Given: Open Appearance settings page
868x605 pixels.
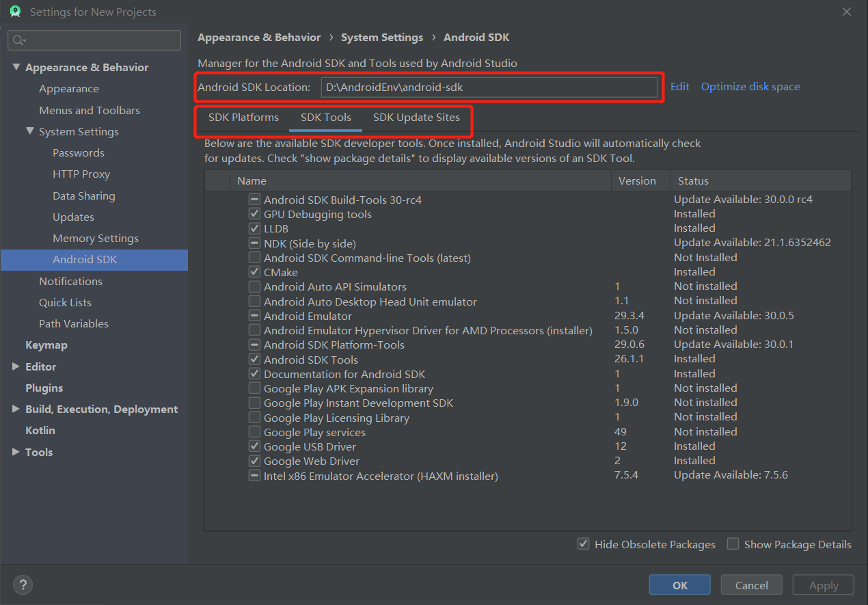Looking at the screenshot, I should pyautogui.click(x=69, y=89).
